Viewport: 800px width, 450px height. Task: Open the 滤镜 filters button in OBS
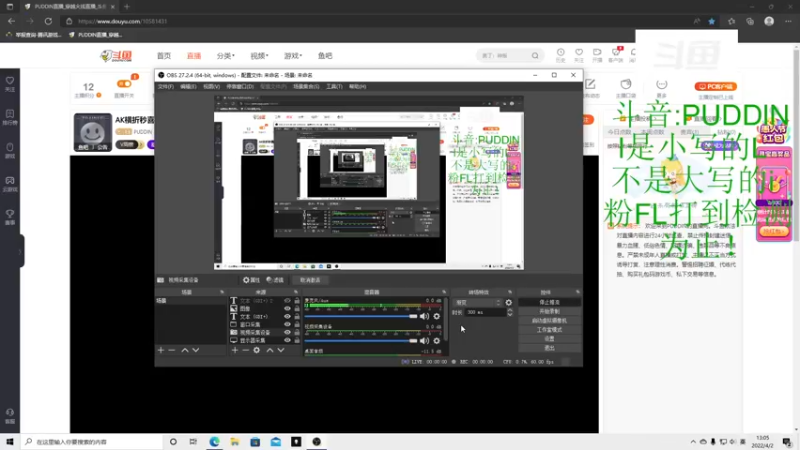click(275, 280)
